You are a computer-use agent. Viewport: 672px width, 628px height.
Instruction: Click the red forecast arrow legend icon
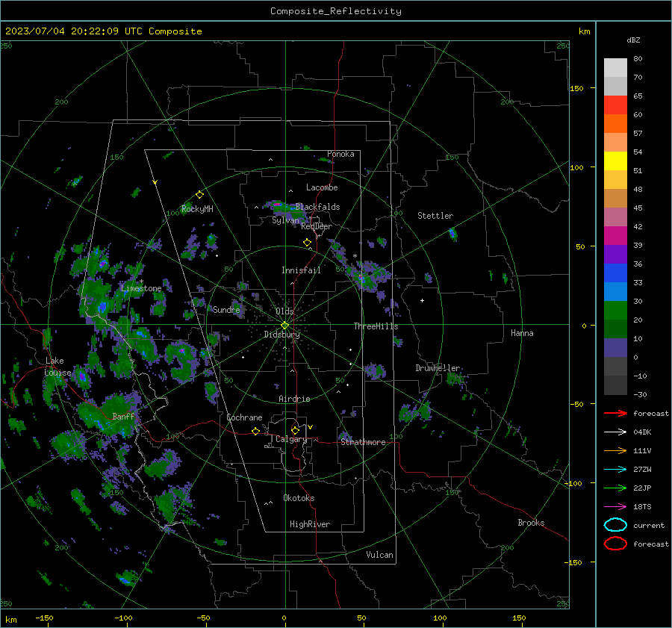tap(615, 413)
